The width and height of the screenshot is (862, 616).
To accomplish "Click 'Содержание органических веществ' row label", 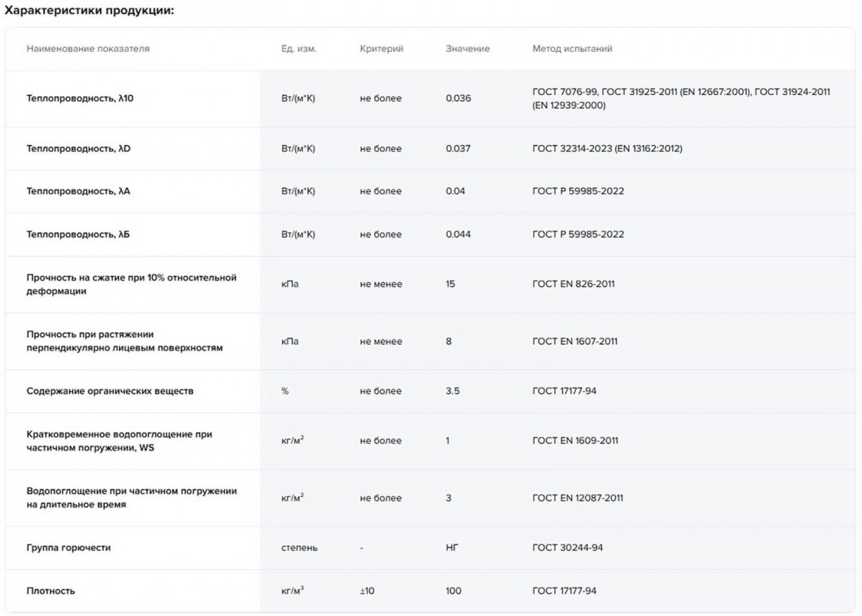I will point(110,391).
